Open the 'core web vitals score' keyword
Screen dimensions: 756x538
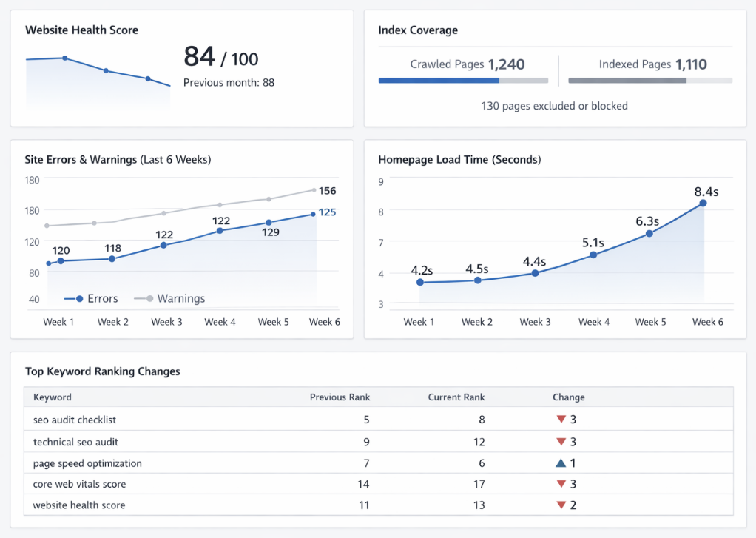coord(79,484)
